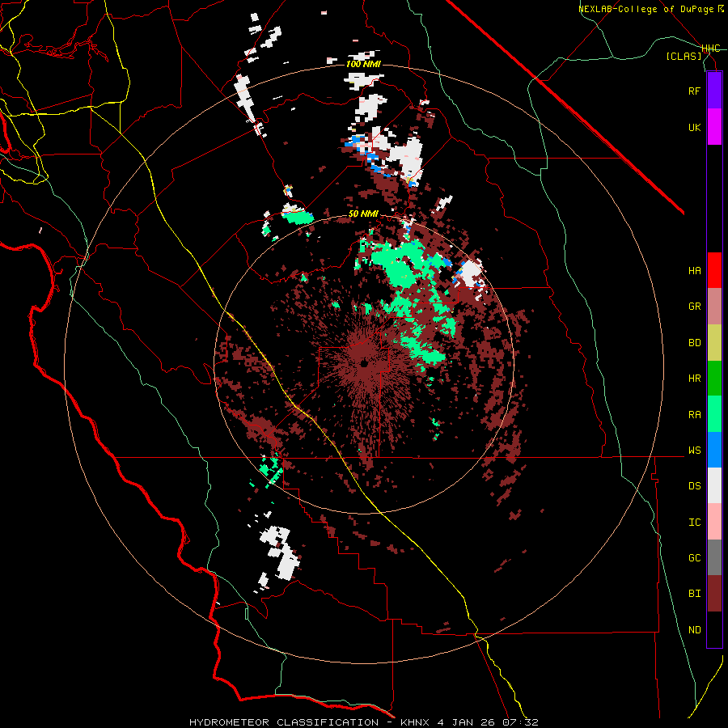The image size is (728, 728).
Task: Click the HA legend label
Action: (x=694, y=271)
